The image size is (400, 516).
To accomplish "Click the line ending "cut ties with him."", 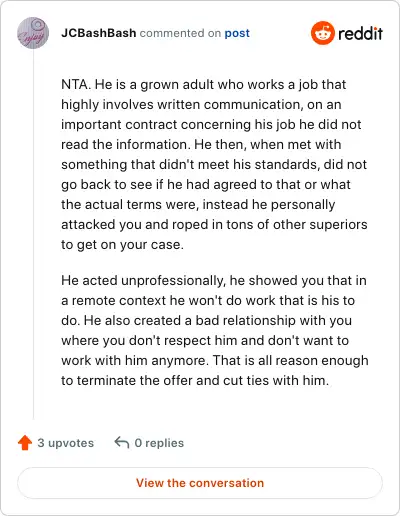I will tap(195, 380).
